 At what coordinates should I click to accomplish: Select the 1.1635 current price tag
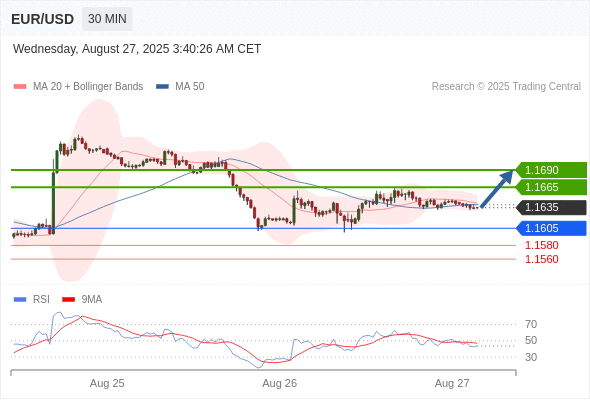551,207
